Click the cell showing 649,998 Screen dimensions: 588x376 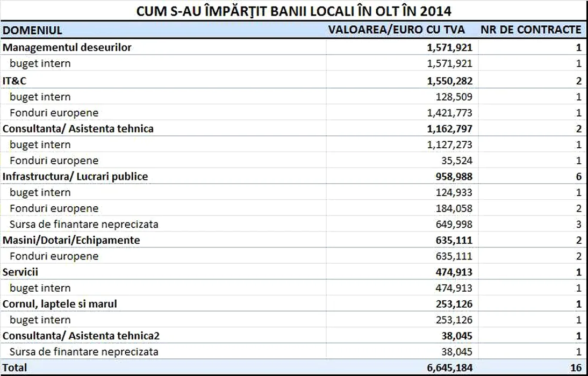(x=454, y=224)
